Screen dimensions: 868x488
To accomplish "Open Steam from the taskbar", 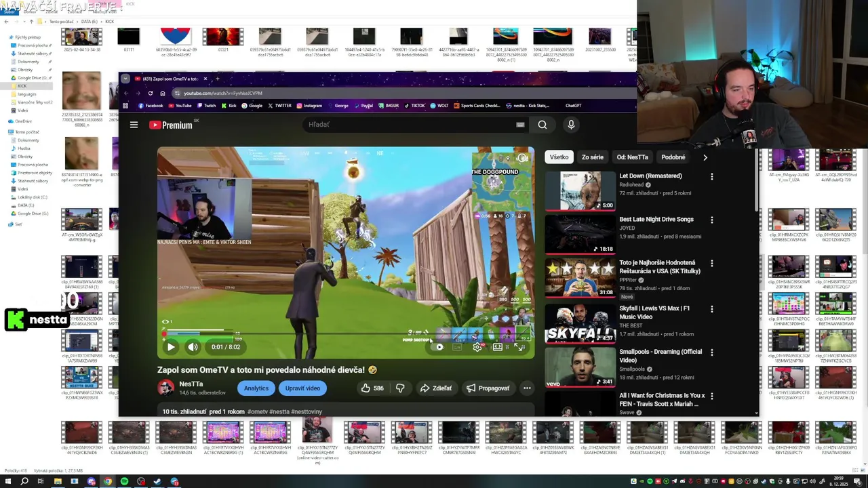I will [x=157, y=481].
